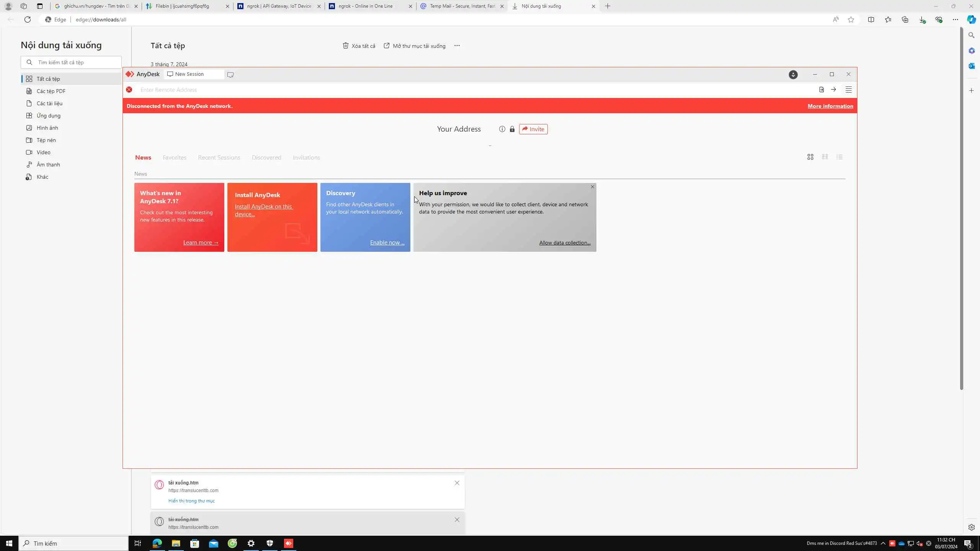Click the AnyDesk hamburger menu icon
The height and width of the screenshot is (551, 980).
(848, 90)
